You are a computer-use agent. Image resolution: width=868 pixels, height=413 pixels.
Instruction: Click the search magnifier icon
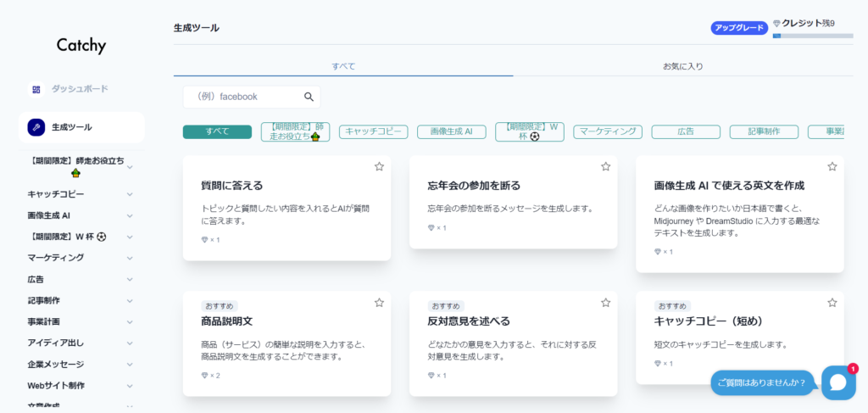[309, 97]
